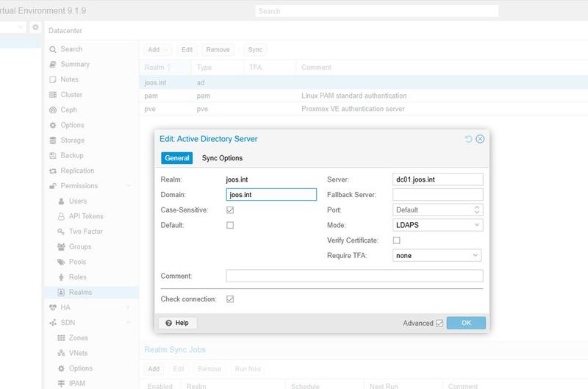Select the joos.int realm row
The width and height of the screenshot is (588, 389).
(x=363, y=82)
